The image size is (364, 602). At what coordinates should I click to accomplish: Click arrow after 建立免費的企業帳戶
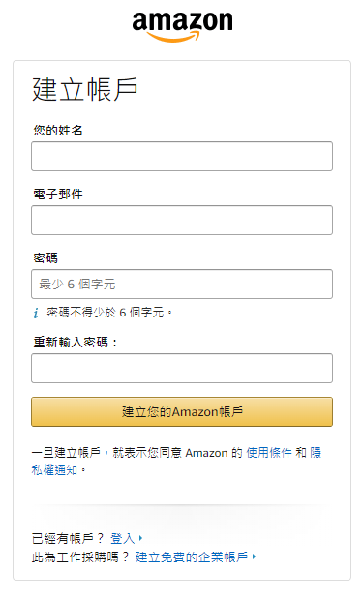[x=254, y=557]
